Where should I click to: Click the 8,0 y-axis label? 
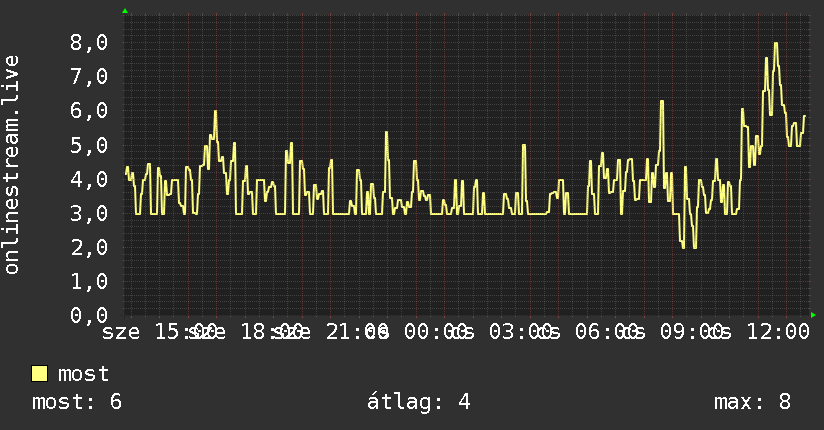click(x=89, y=43)
